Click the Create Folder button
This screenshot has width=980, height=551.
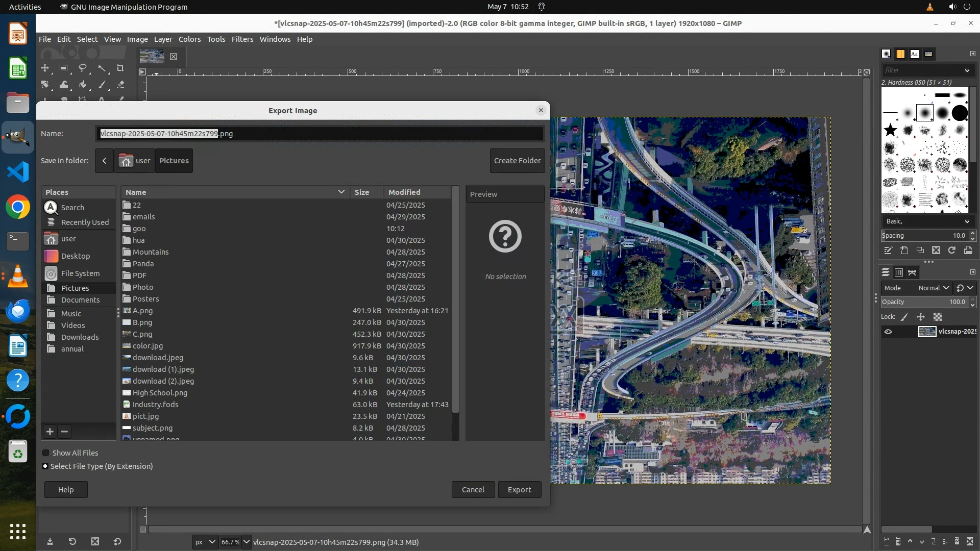[517, 161]
